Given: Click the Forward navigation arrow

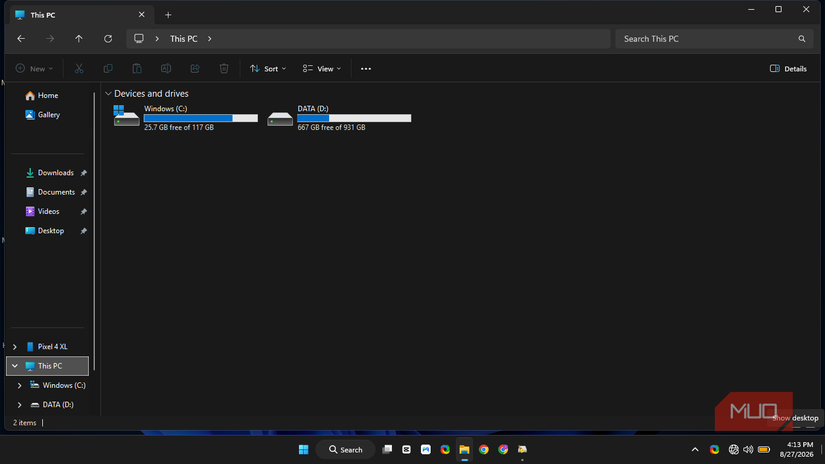Looking at the screenshot, I should [50, 38].
